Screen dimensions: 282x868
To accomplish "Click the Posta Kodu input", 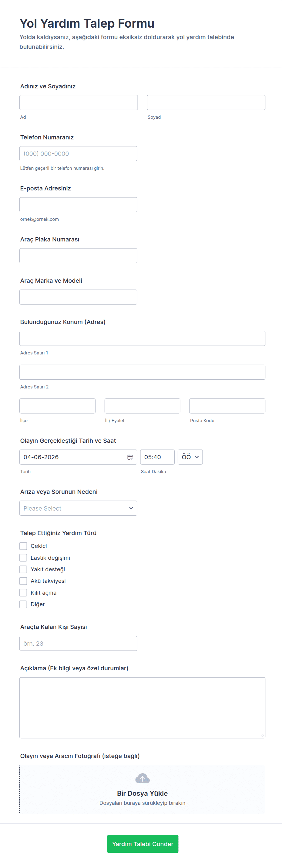I will click(x=227, y=406).
